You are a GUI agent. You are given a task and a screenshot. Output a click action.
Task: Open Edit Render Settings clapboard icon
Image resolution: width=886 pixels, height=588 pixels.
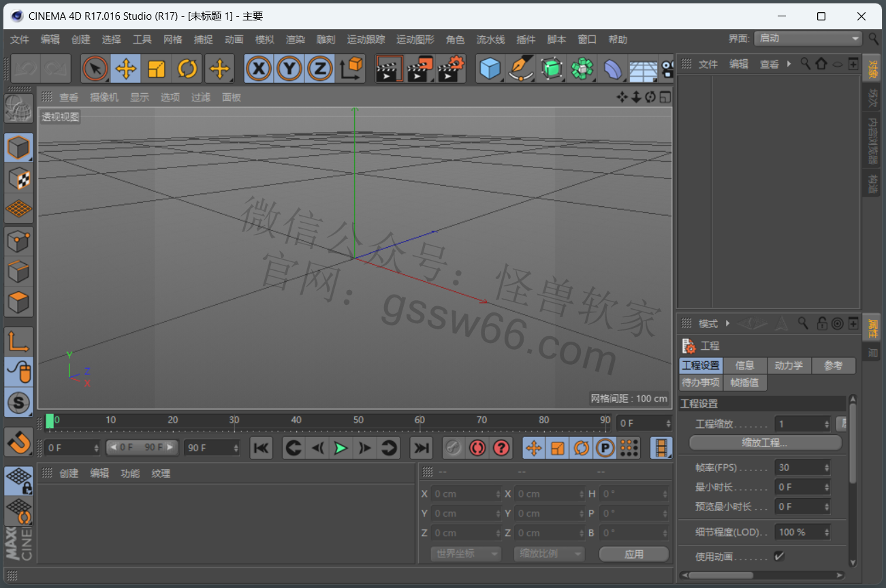pos(450,68)
